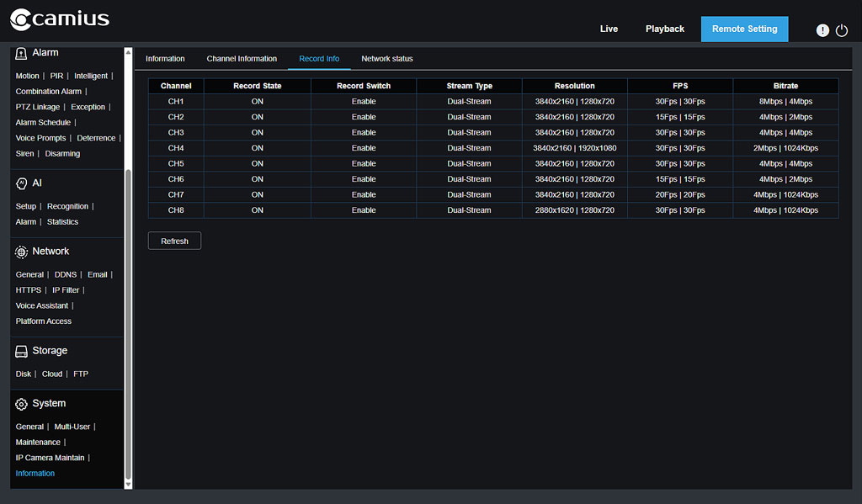
Task: Open Disk storage settings
Action: tap(23, 374)
